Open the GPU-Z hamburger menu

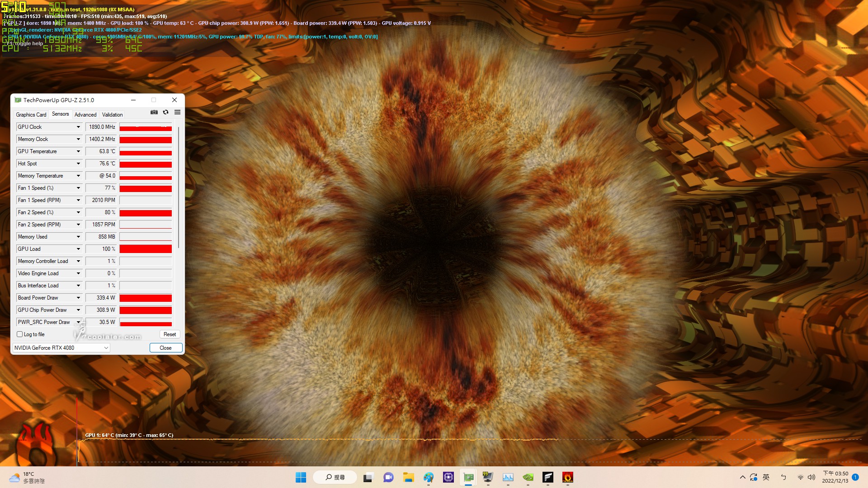pos(177,112)
